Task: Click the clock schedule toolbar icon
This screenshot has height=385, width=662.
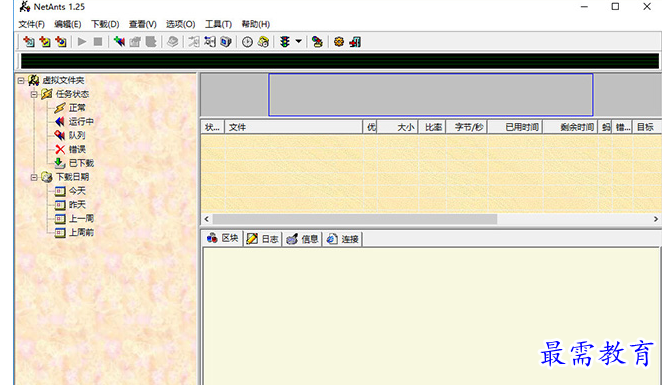Action: click(247, 42)
